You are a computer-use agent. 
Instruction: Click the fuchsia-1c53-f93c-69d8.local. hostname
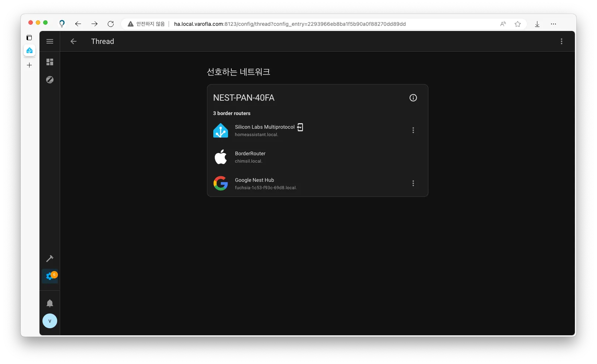click(x=266, y=188)
